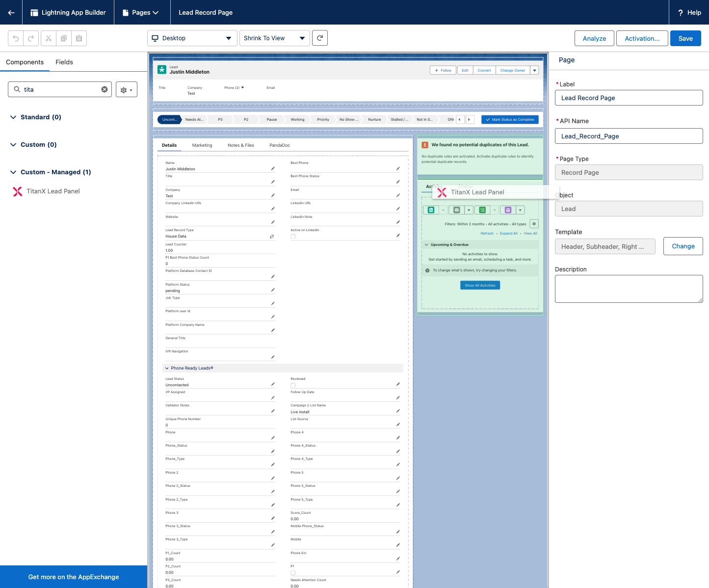Open the record actions dropdown arrow
The width and height of the screenshot is (709, 588).
click(534, 70)
